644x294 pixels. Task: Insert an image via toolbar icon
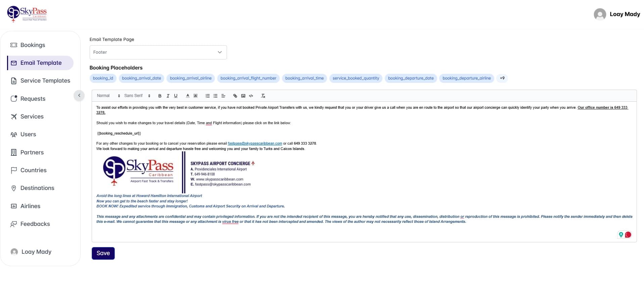[243, 96]
